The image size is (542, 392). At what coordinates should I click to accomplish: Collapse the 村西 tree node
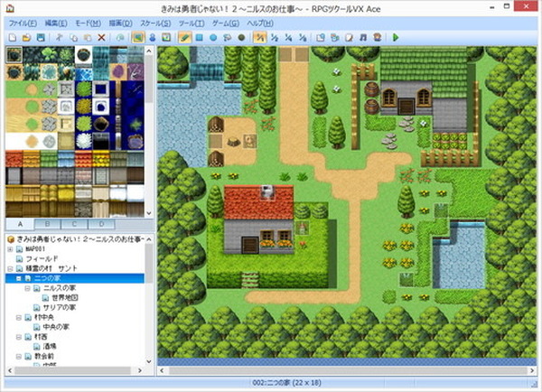point(19,337)
